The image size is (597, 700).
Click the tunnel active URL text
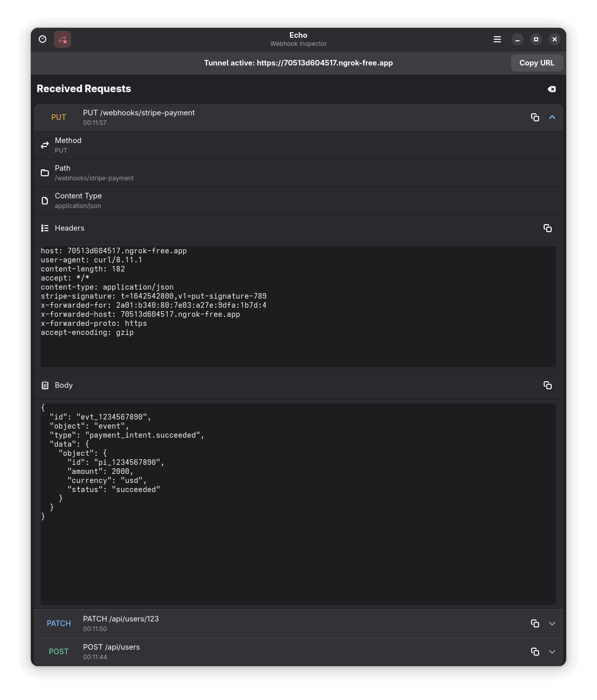[x=299, y=63]
